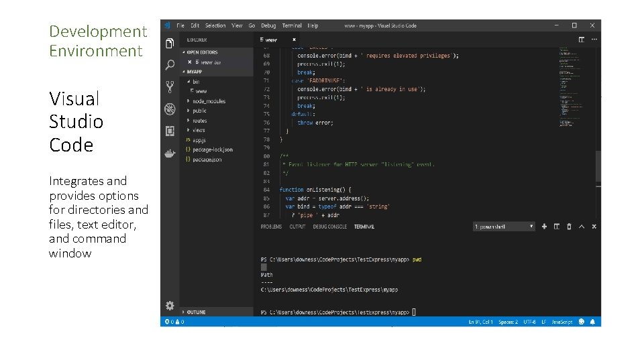Change language mode JavaScript
Image resolution: width=644 pixels, height=362 pixels.
[562, 322]
